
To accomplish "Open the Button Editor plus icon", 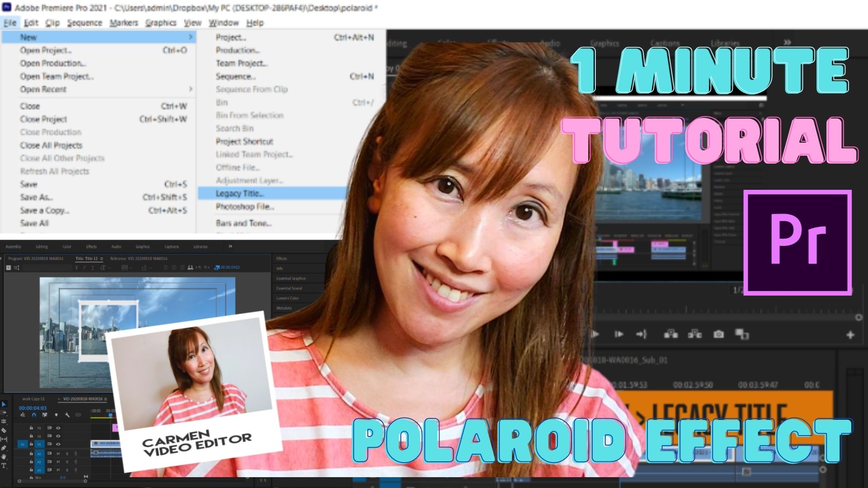I will coord(850,335).
